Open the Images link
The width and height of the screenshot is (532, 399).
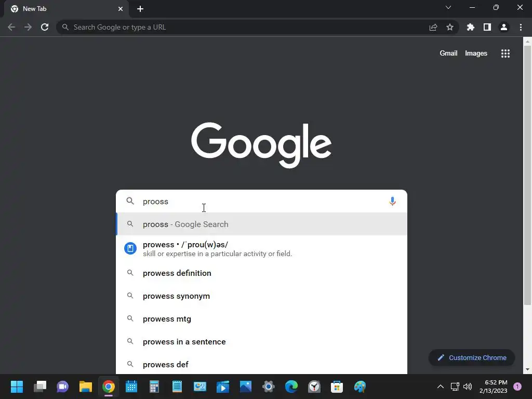tap(476, 54)
